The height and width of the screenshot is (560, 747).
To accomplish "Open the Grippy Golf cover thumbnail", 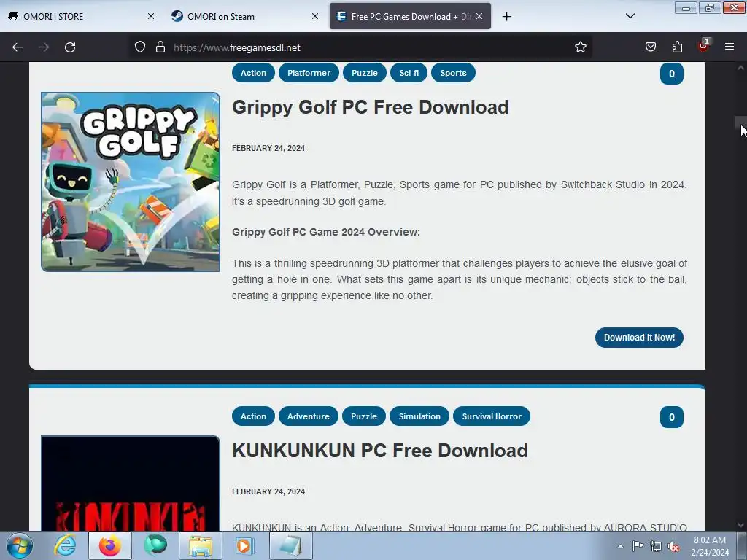I will 131,182.
